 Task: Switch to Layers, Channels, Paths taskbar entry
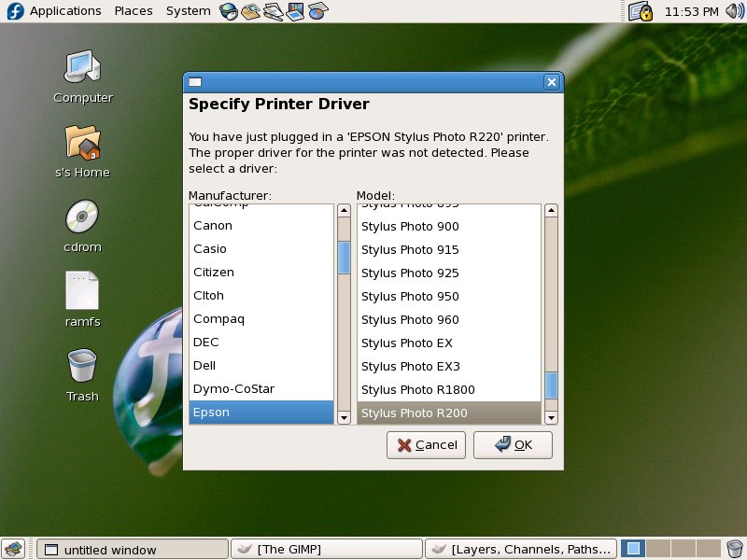tap(521, 550)
